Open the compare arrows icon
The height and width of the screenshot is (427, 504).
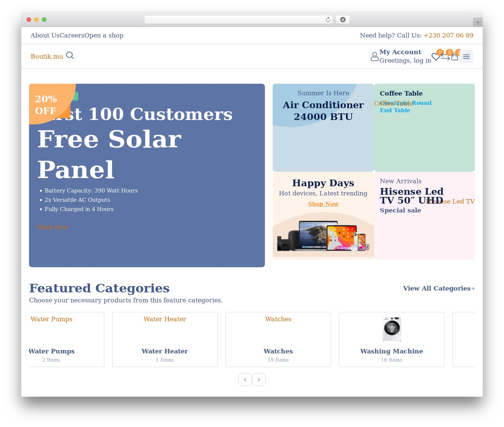[445, 57]
